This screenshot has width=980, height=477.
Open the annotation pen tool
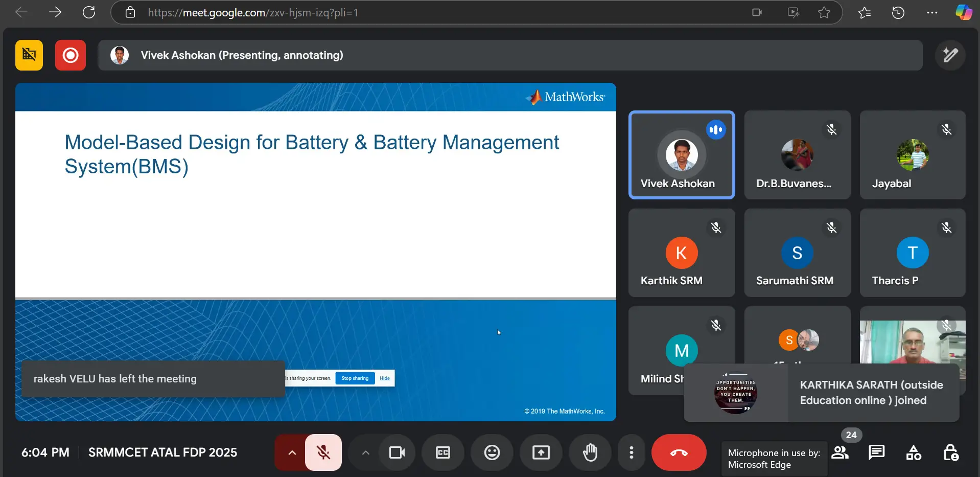pos(950,55)
